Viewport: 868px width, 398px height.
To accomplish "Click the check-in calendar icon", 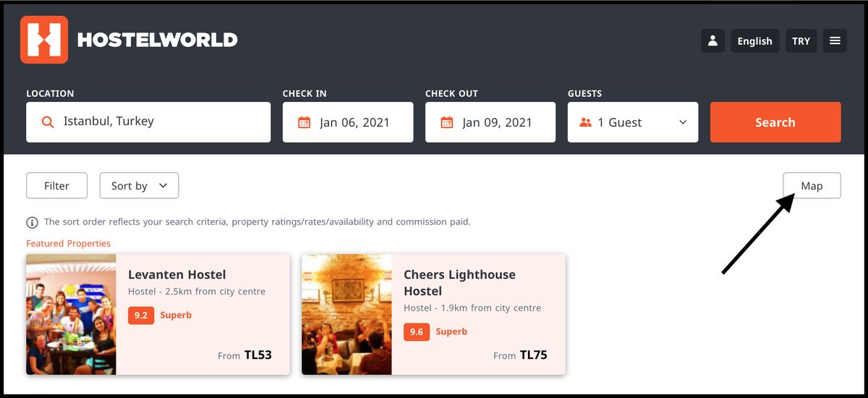I will 305,122.
